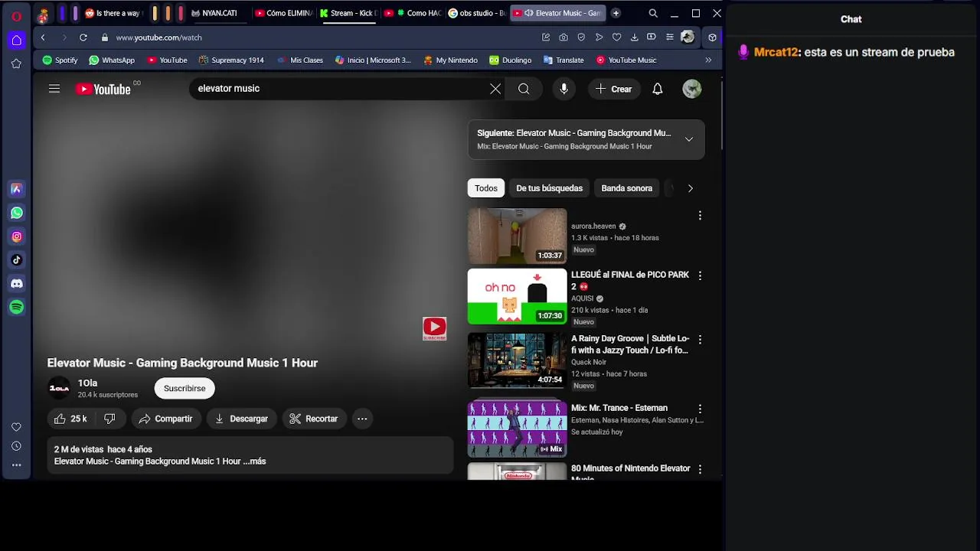
Task: Switch to the Cómo ELIMINA tab
Action: [283, 13]
